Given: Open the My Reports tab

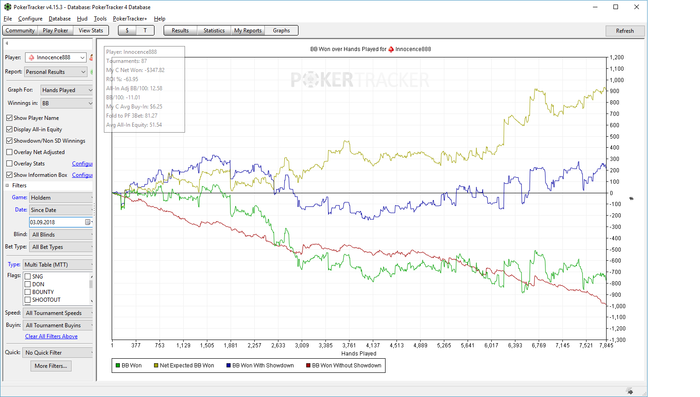Looking at the screenshot, I should (248, 30).
